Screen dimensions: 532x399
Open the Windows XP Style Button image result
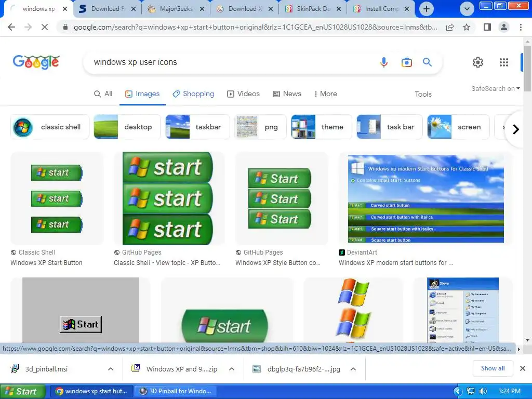(x=282, y=198)
